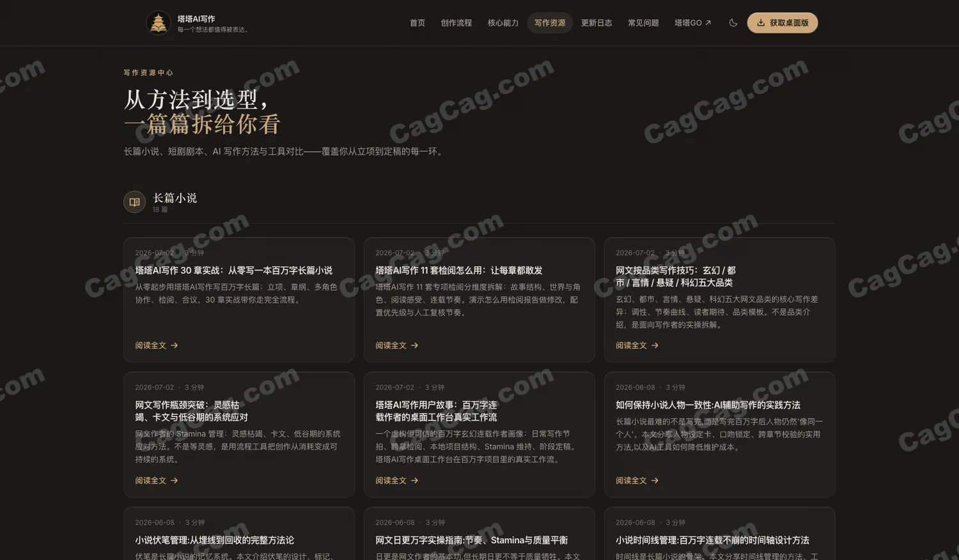Open article title 网文按品类写作技巧
The height and width of the screenshot is (560, 959).
(x=676, y=277)
